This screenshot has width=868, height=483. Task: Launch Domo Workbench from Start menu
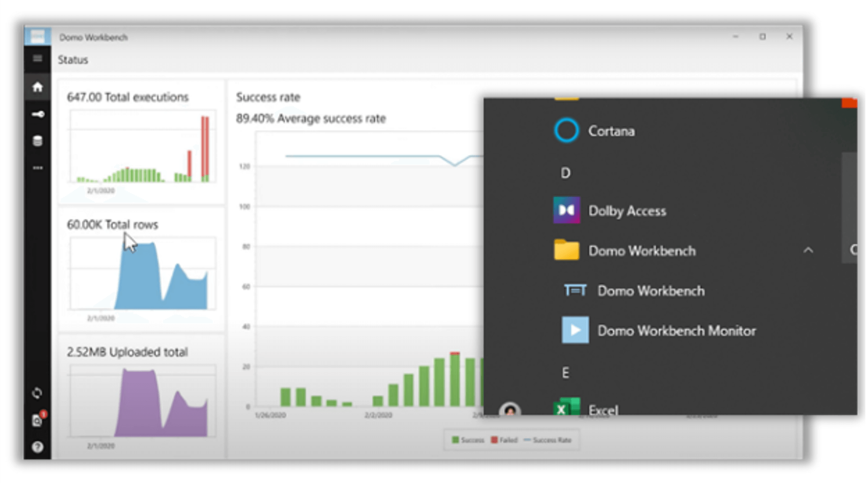tap(650, 291)
